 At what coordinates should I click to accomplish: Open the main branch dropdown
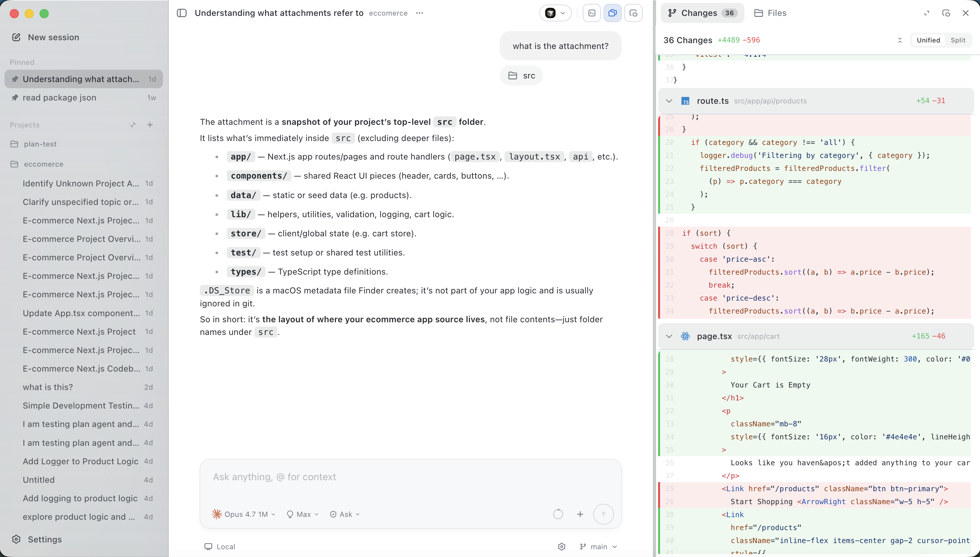point(598,547)
